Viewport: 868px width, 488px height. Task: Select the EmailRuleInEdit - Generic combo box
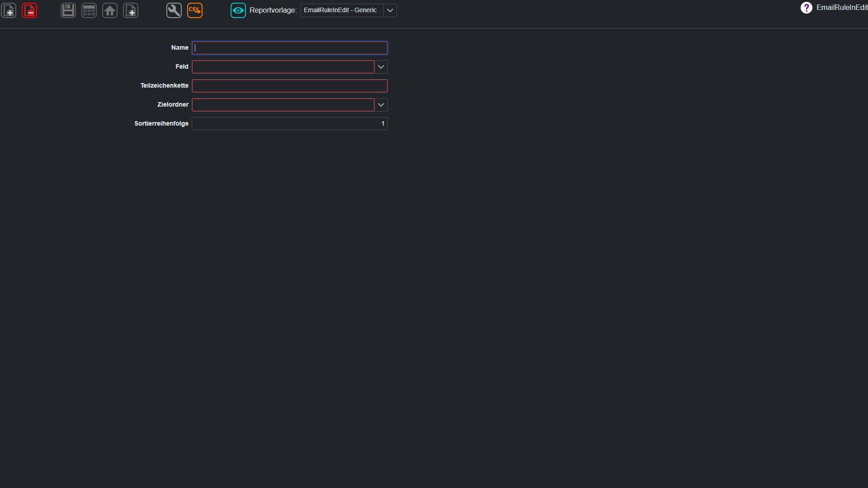[x=342, y=10]
